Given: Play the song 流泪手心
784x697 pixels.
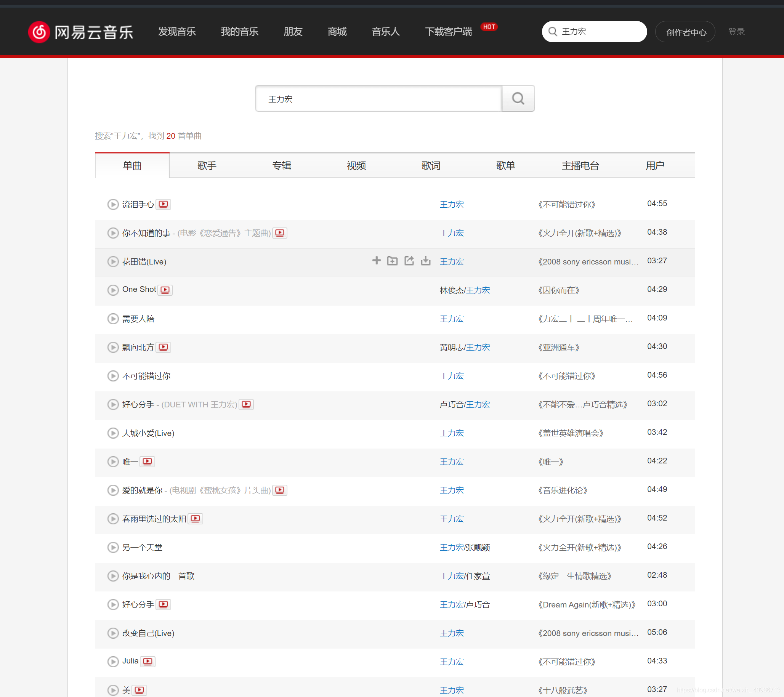Looking at the screenshot, I should click(113, 205).
